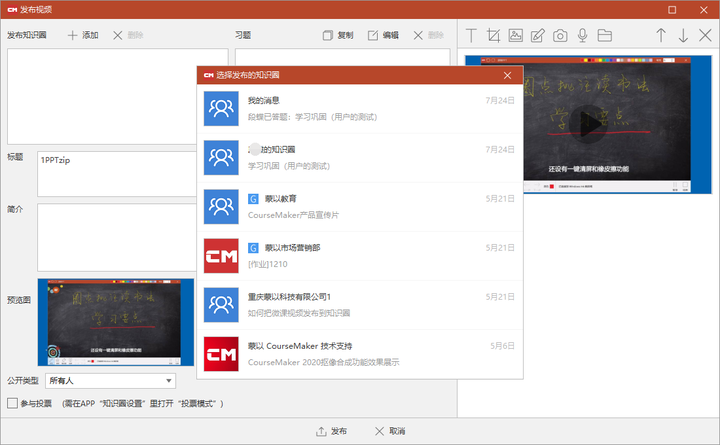
Task: Click the 习题 list box
Action: tap(343, 57)
